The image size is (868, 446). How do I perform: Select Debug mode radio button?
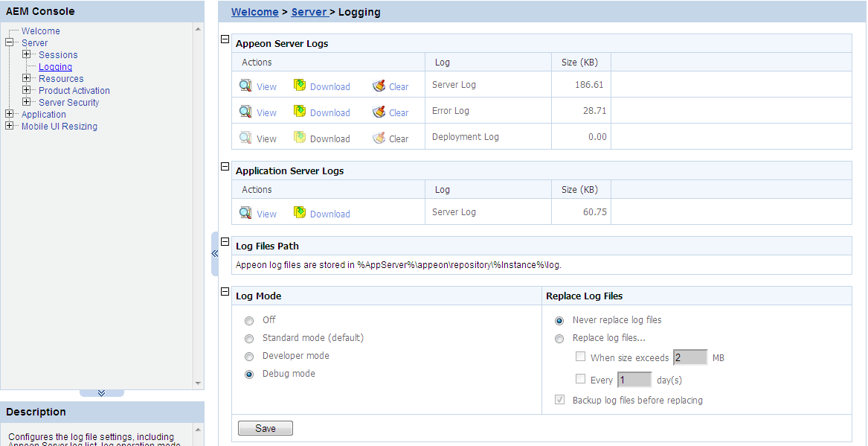(249, 375)
